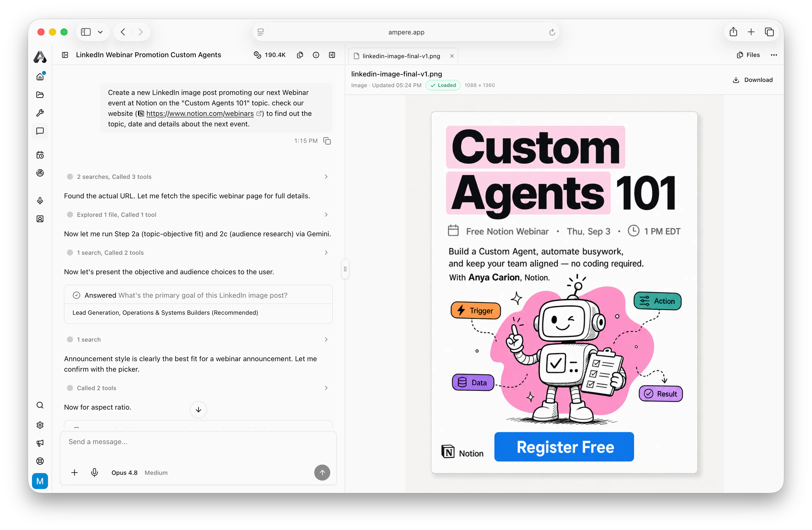This screenshot has width=812, height=530.
Task: Open the target icon in the sidebar
Action: pos(40,173)
